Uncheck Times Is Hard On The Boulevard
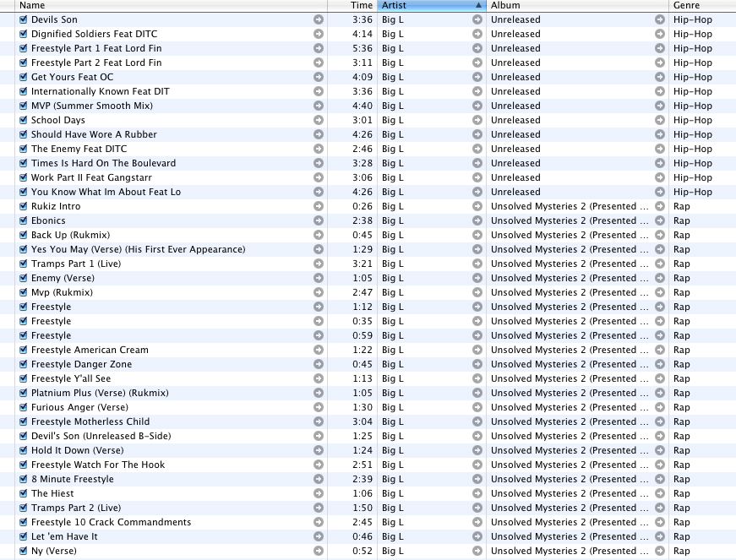 click(23, 163)
